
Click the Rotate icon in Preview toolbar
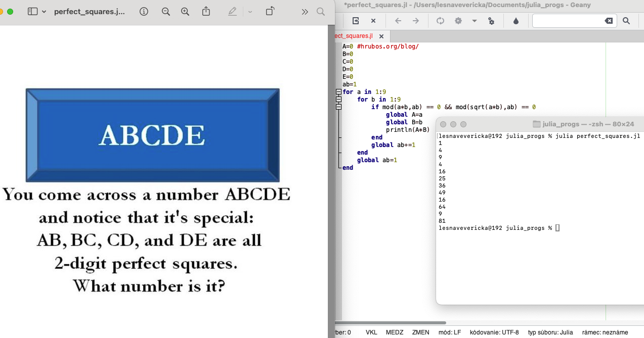270,11
